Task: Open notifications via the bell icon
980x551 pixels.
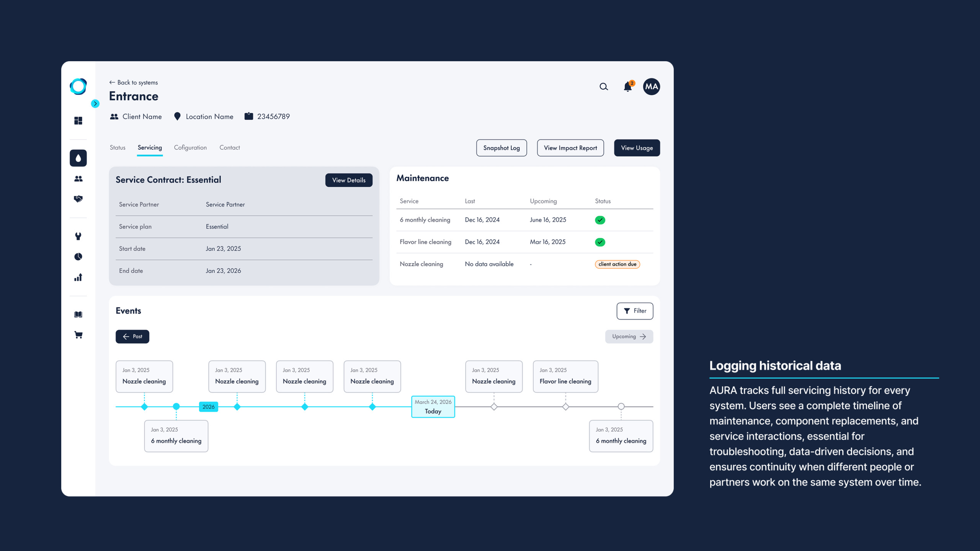Action: click(x=628, y=86)
